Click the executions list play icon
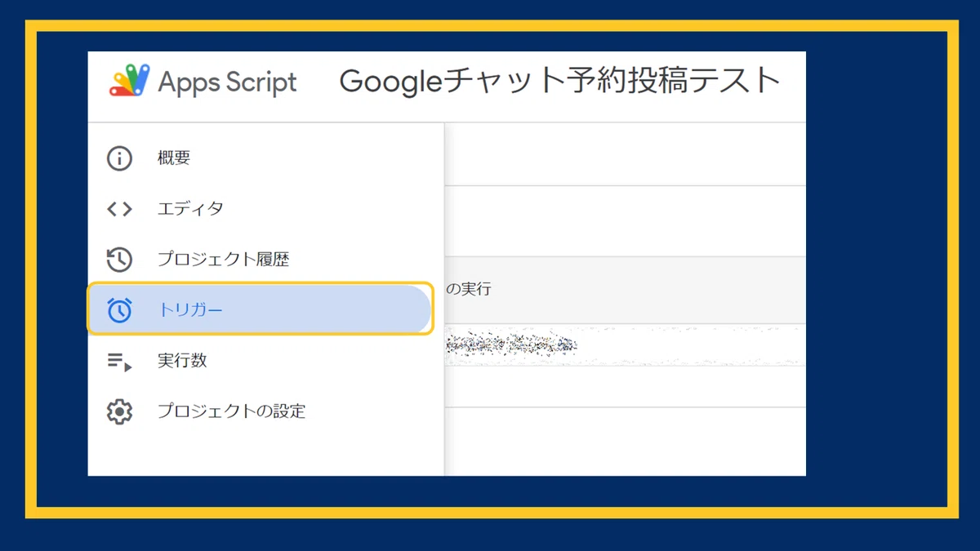 pyautogui.click(x=119, y=361)
